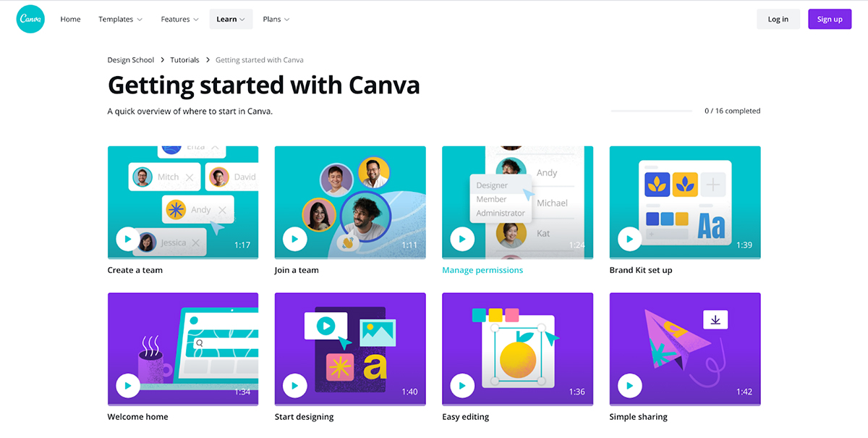Play the Join a team video
Screen dimensions: 868x438
(x=294, y=239)
